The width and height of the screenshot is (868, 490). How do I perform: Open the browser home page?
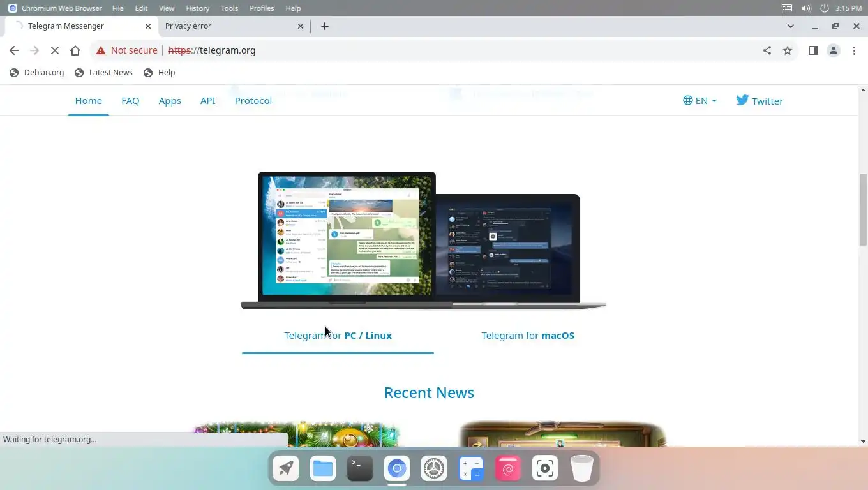75,50
